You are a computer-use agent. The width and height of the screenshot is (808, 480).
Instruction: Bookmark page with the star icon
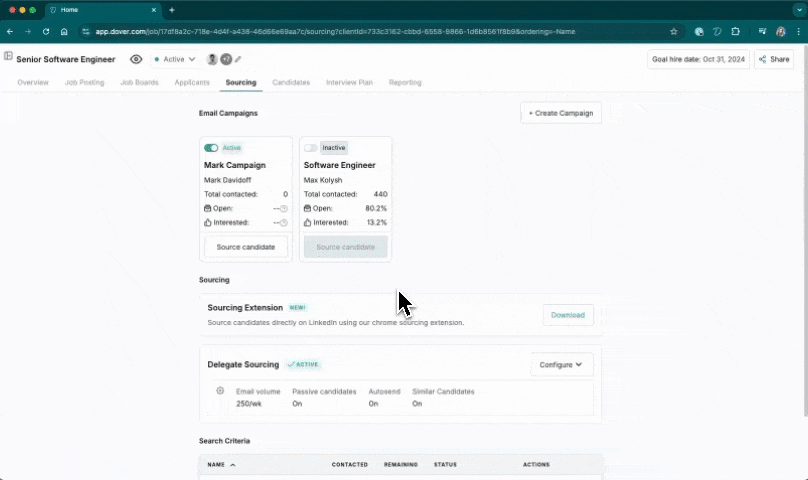(673, 31)
